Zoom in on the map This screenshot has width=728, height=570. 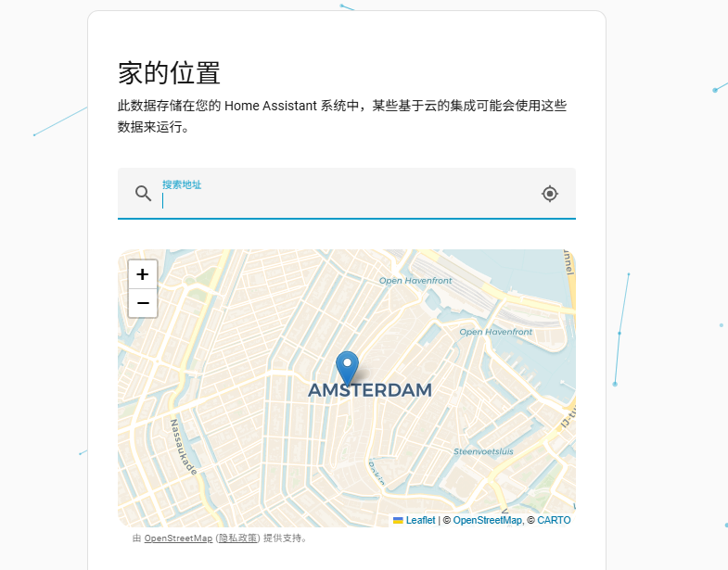(x=143, y=274)
